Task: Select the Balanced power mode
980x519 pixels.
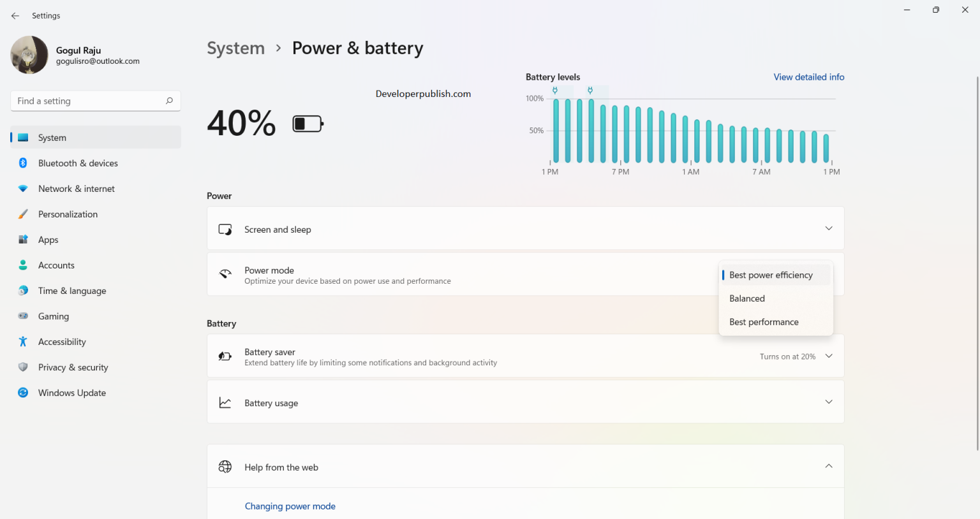Action: tap(747, 298)
